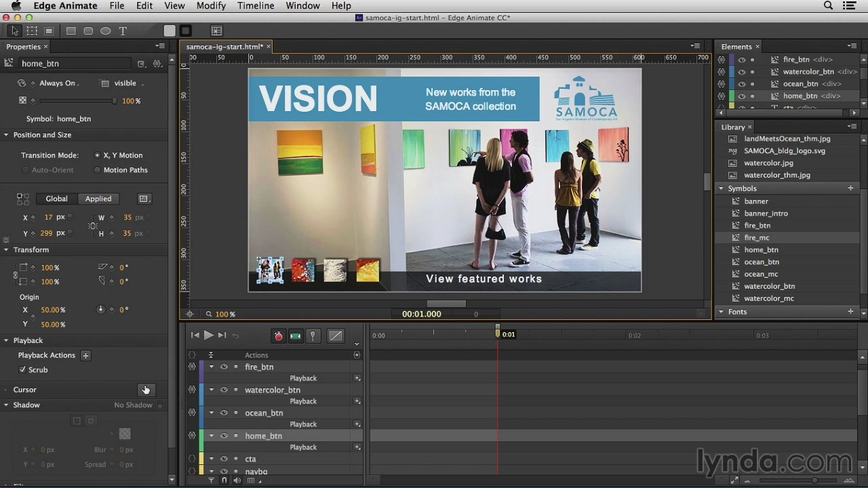The width and height of the screenshot is (868, 488).
Task: Hide fire_btn in the timeline
Action: pyautogui.click(x=223, y=367)
